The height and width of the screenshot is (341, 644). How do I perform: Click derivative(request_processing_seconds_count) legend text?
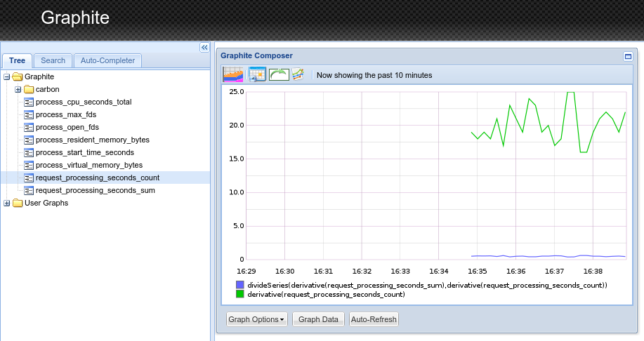click(326, 295)
